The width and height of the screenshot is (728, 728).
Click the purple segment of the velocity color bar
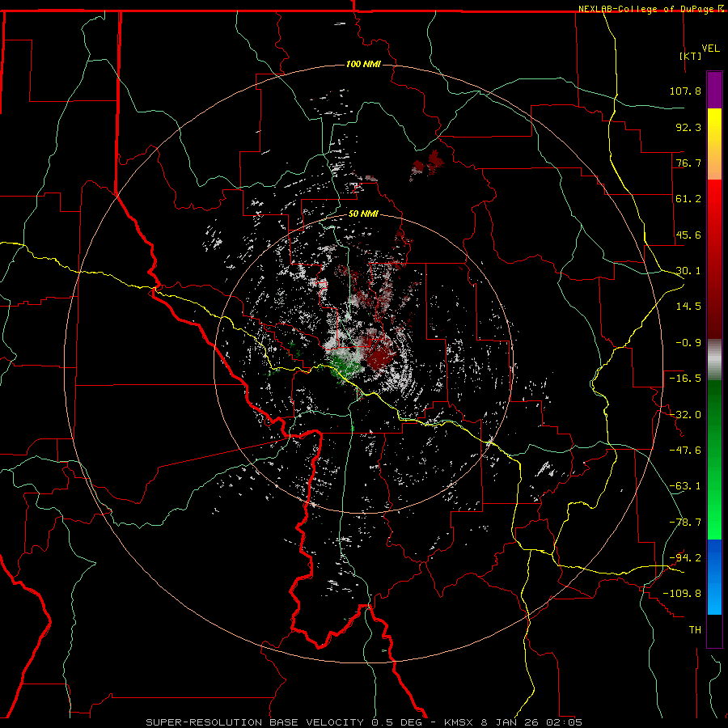pos(714,90)
